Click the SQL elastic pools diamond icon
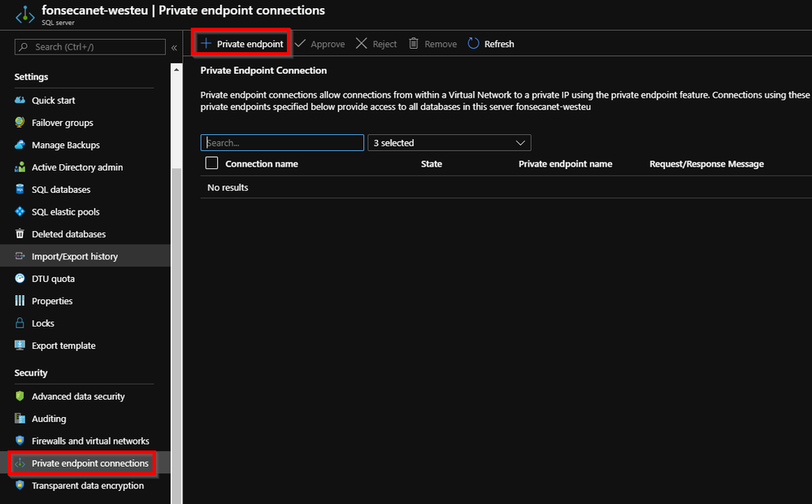This screenshot has width=812, height=504. coord(20,211)
